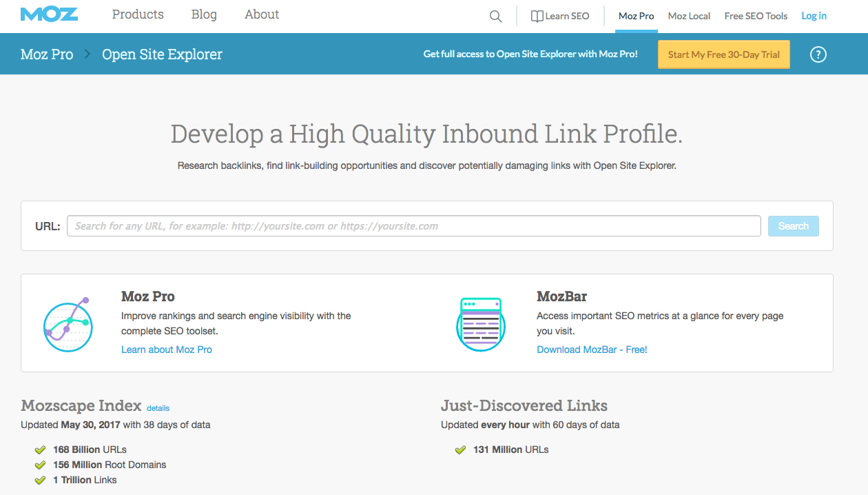
Task: Click the '131 Million URLs' text
Action: click(x=511, y=449)
